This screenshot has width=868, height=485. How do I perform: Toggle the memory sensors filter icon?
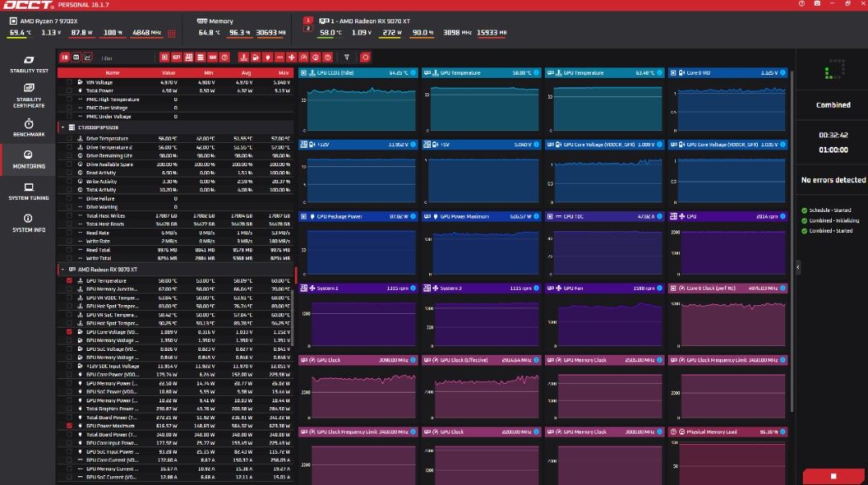point(212,58)
